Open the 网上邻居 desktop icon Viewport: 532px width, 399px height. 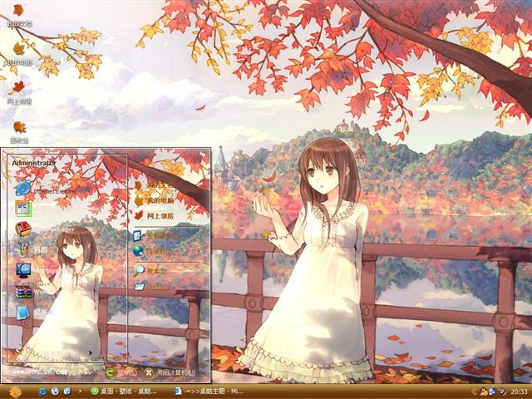click(x=19, y=92)
